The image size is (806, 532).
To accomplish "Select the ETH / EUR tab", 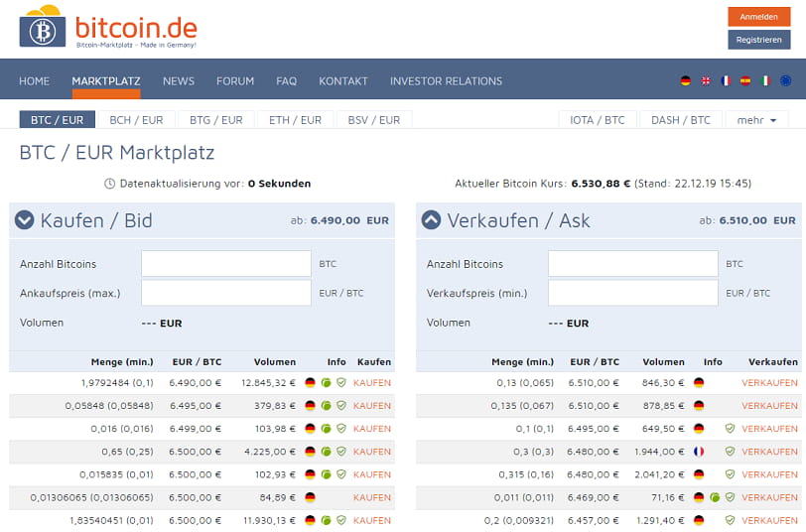I will pos(295,120).
